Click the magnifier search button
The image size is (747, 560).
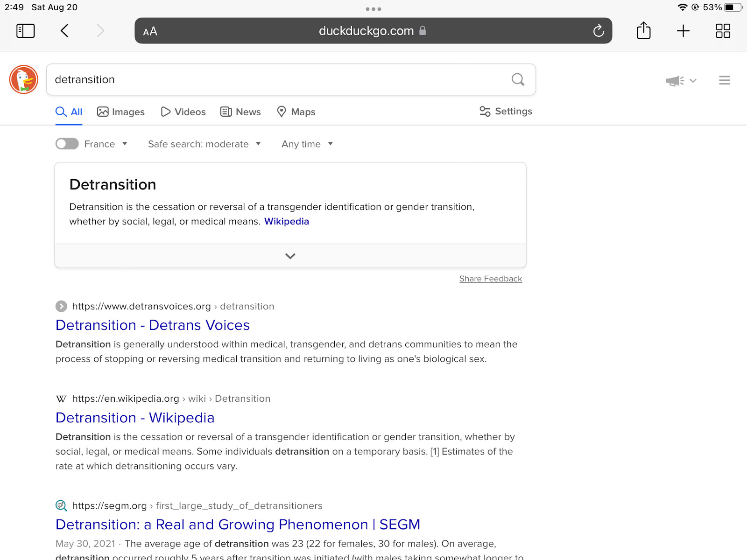(518, 79)
